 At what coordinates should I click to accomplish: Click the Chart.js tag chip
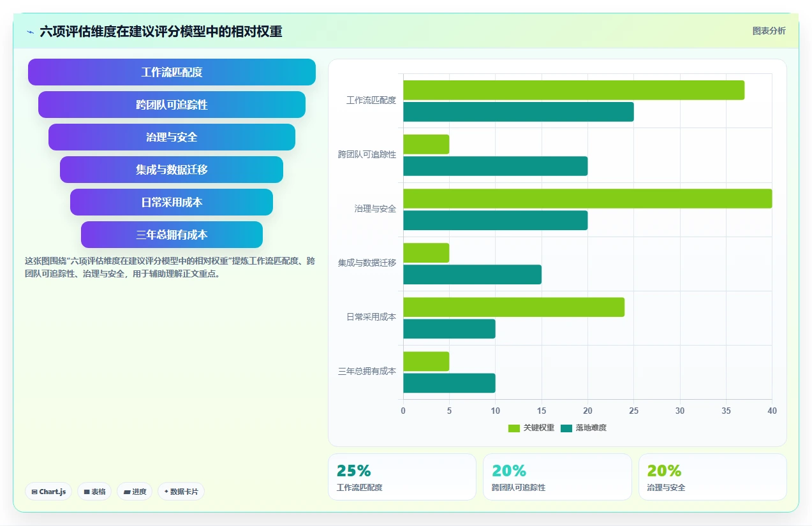(x=48, y=492)
